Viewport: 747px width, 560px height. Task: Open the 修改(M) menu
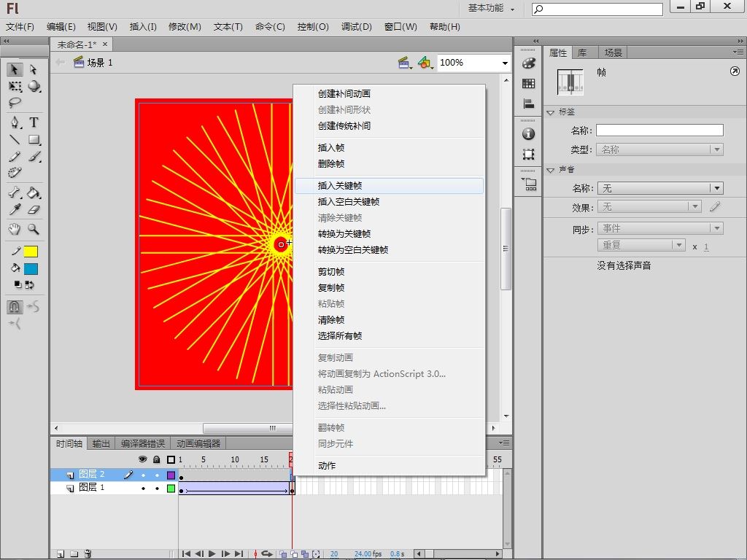coord(185,27)
